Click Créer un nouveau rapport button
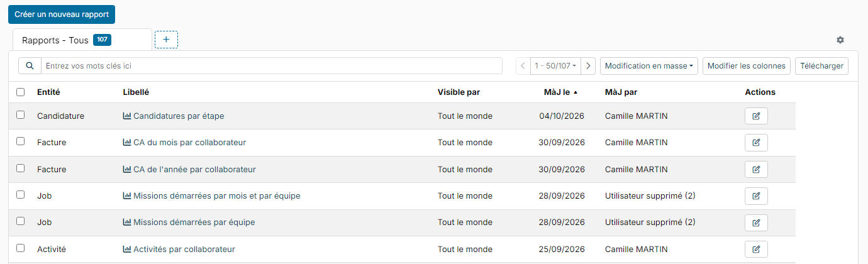The image size is (868, 264). pyautogui.click(x=62, y=14)
